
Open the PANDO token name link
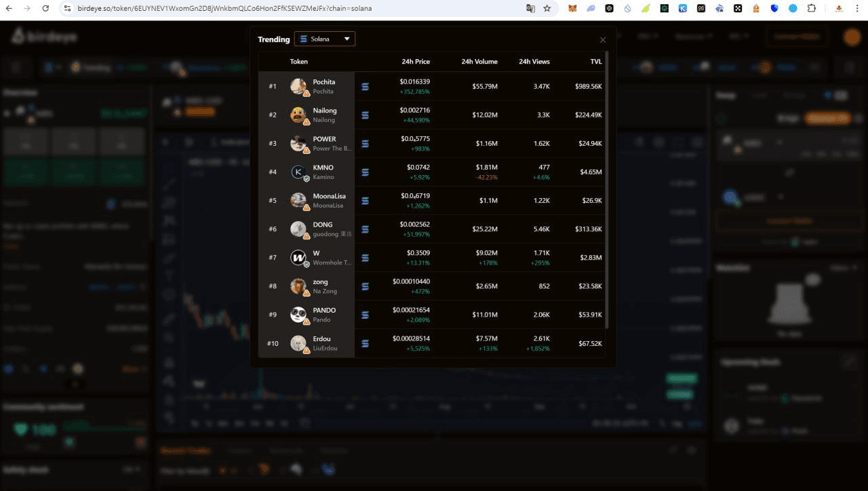(324, 310)
